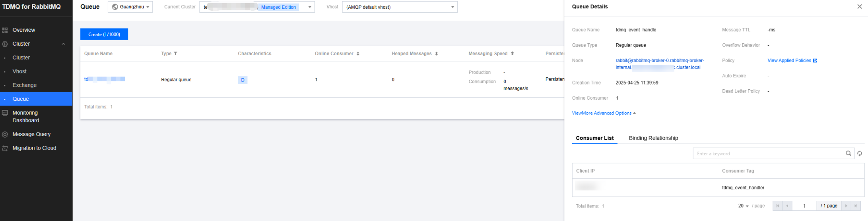Open the Vhost dropdown
This screenshot has height=221, width=868.
click(x=400, y=7)
